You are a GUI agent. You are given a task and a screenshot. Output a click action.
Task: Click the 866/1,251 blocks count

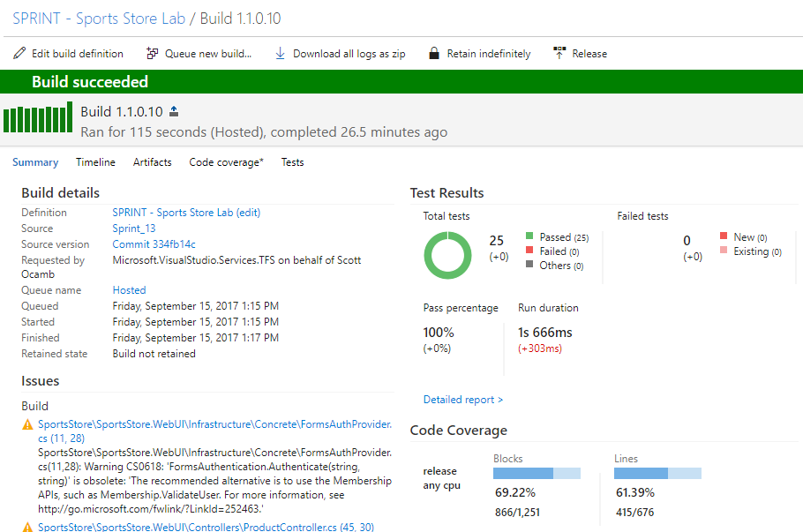(x=517, y=512)
